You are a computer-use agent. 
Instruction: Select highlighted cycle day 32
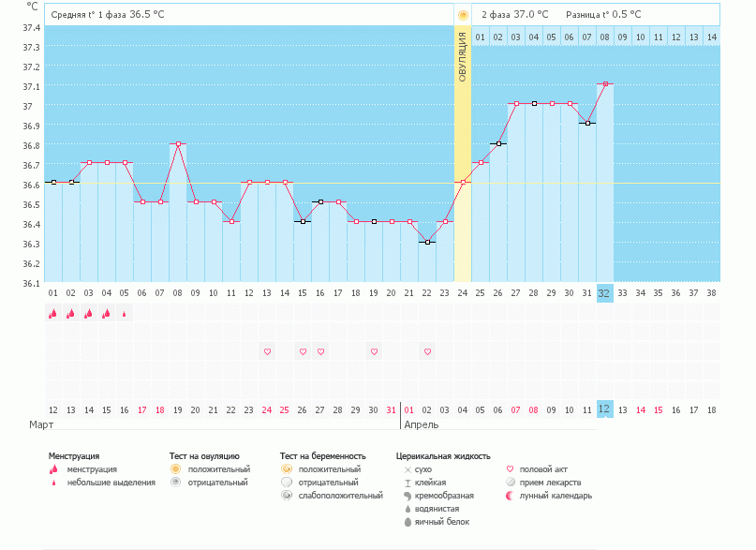[604, 292]
